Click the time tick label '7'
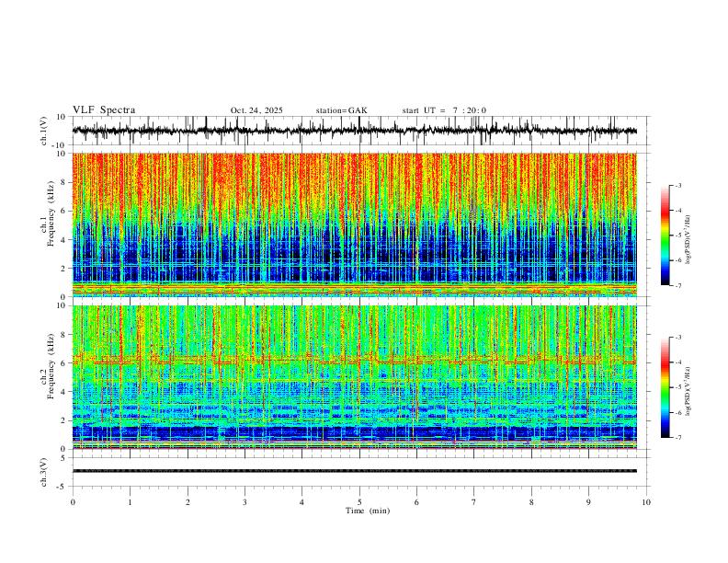 click(x=474, y=502)
